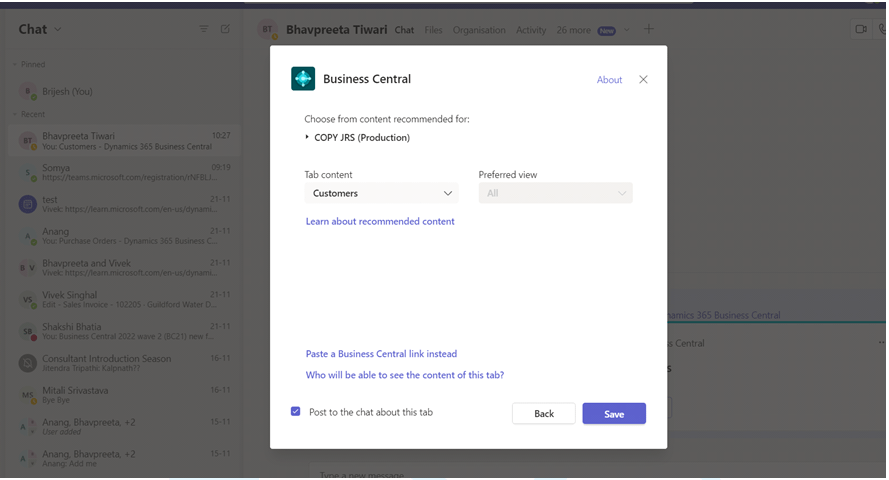Click the filter icon in the Chat pane
This screenshot has width=889, height=480.
point(204,29)
